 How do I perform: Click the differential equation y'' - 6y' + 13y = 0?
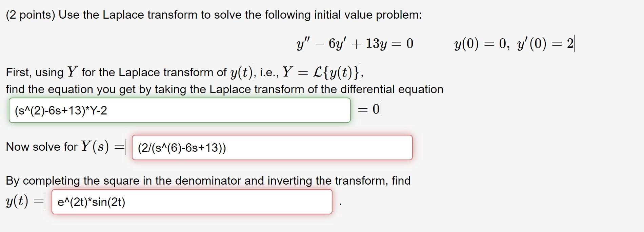[x=354, y=43]
